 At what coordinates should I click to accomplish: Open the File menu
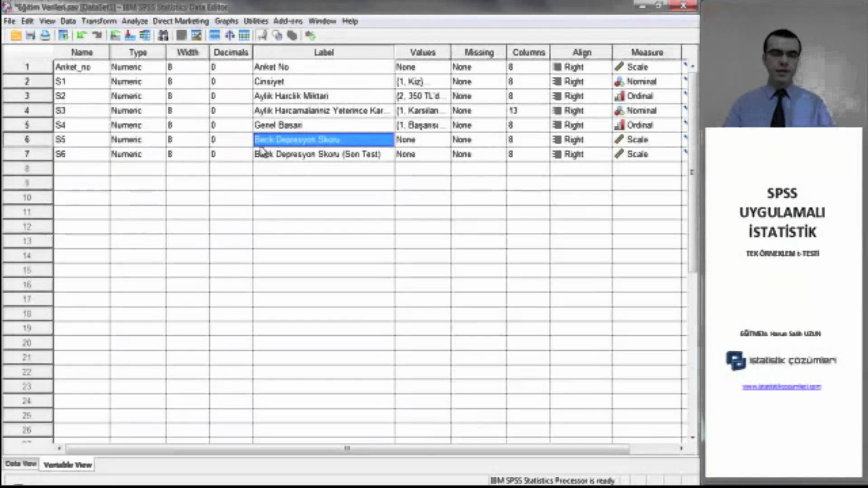pyautogui.click(x=9, y=21)
